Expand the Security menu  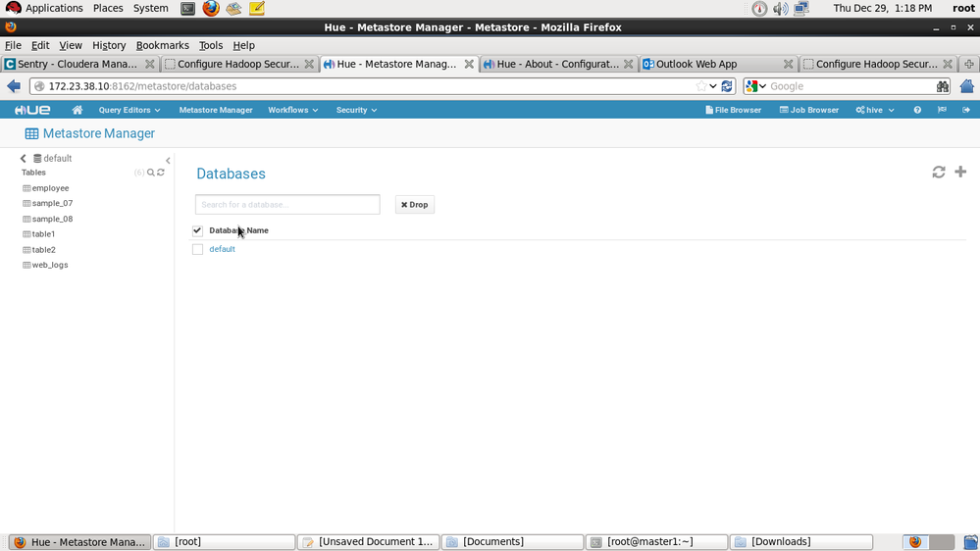356,110
